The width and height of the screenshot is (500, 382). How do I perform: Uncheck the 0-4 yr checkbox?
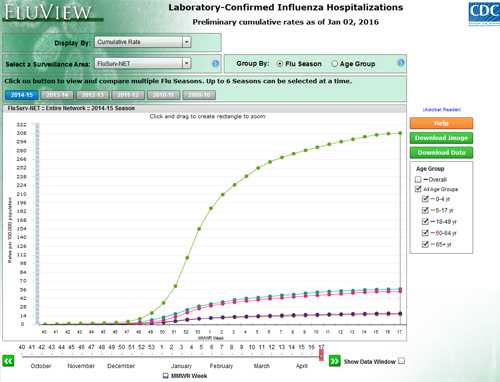point(425,199)
